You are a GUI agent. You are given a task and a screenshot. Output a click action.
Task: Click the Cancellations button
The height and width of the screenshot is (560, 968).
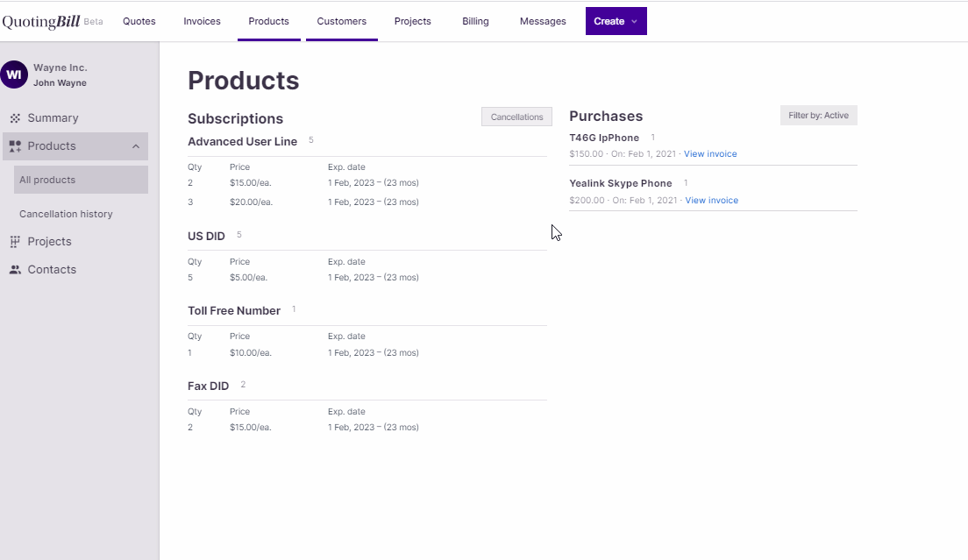point(516,117)
